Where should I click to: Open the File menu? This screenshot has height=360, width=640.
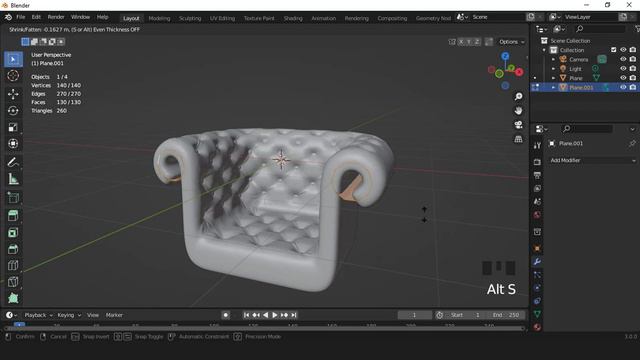point(20,17)
